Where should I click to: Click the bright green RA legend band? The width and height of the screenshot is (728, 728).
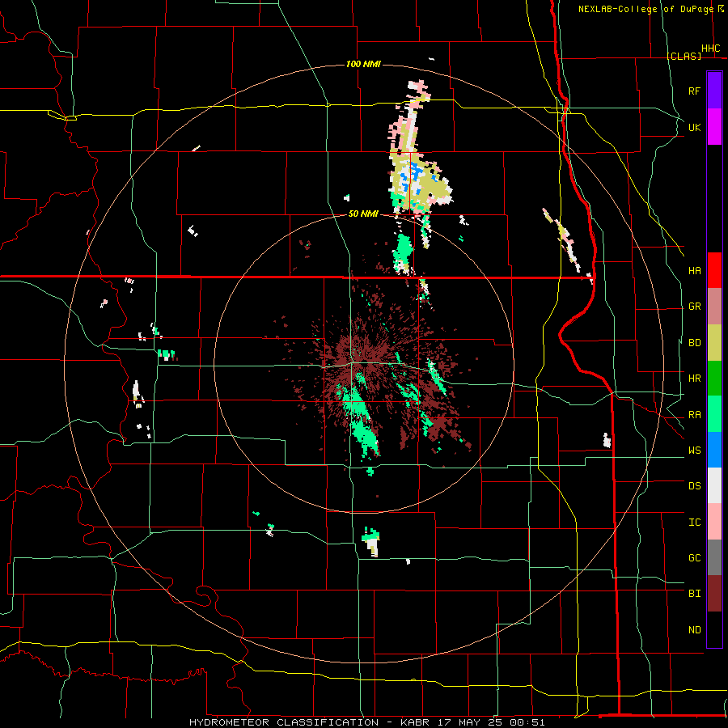714,414
